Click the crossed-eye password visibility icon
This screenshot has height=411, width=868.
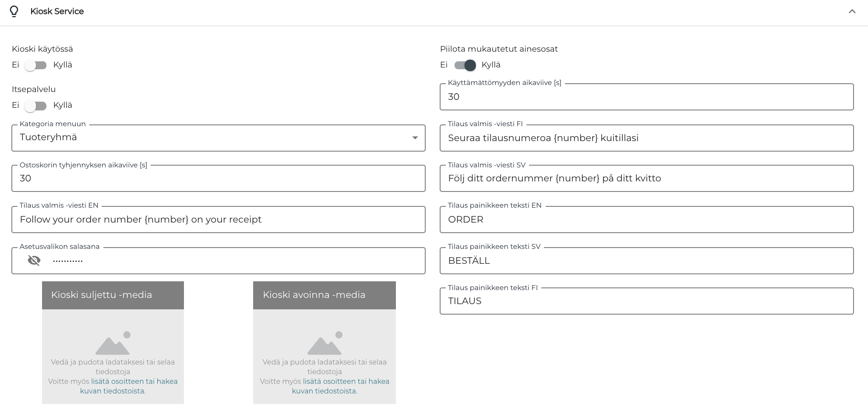coord(34,261)
